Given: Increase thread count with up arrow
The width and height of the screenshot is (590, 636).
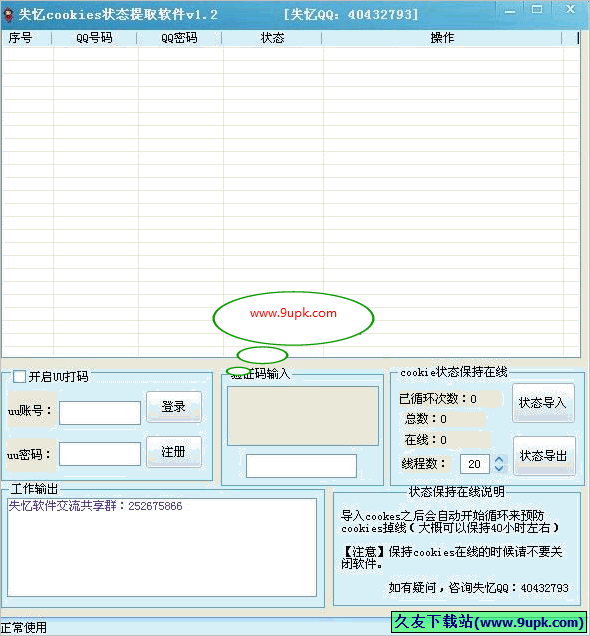Looking at the screenshot, I should click(499, 460).
